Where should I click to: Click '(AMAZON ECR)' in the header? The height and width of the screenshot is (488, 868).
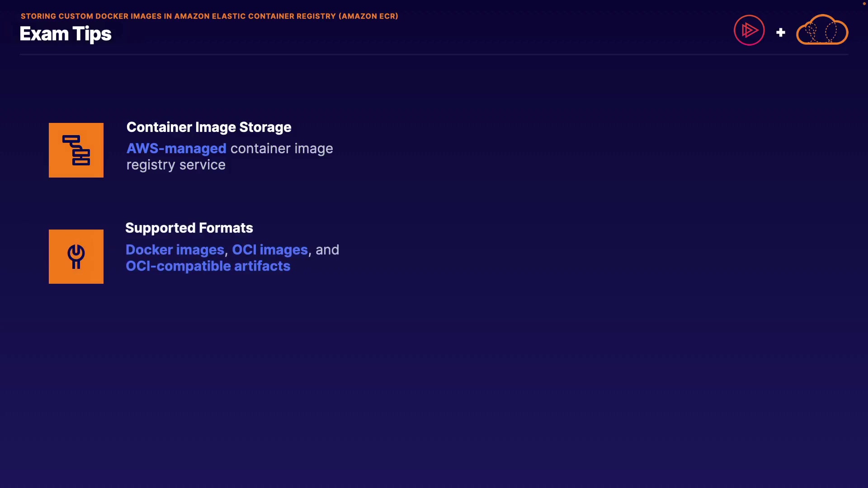point(368,16)
